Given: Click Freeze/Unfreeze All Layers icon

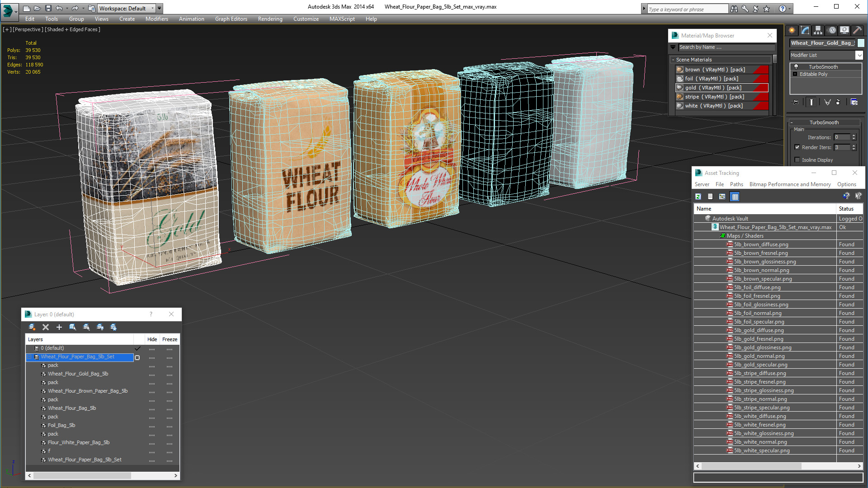Looking at the screenshot, I should pyautogui.click(x=113, y=327).
